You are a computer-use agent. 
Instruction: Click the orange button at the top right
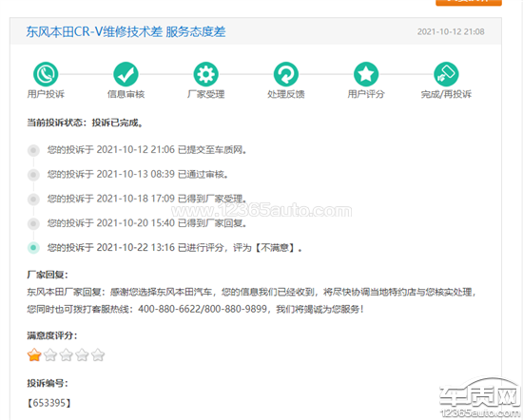pos(469,3)
